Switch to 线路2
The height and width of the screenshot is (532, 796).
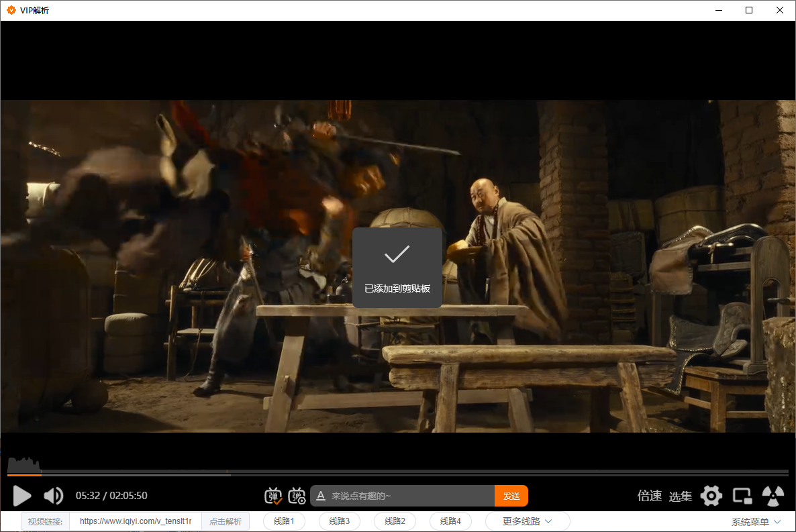(x=395, y=521)
